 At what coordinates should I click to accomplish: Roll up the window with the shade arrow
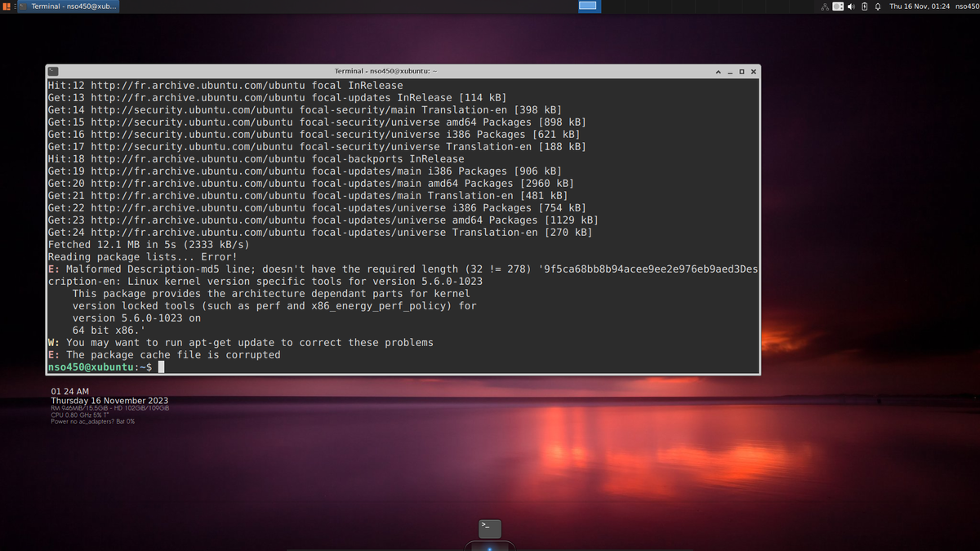(717, 71)
